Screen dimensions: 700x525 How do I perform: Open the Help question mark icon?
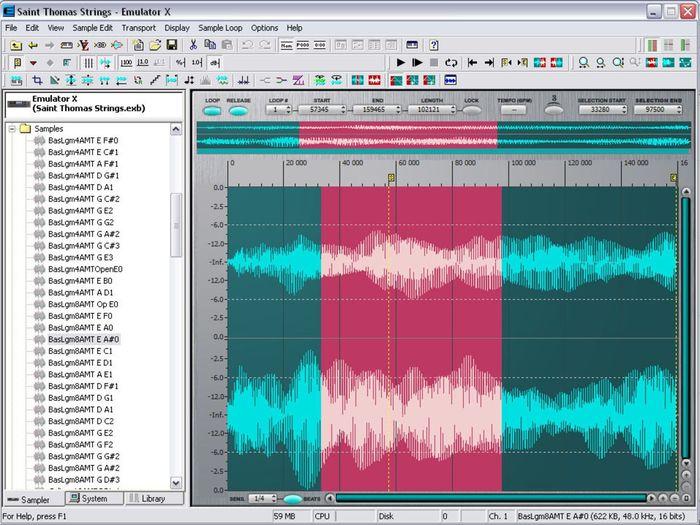click(x=433, y=45)
